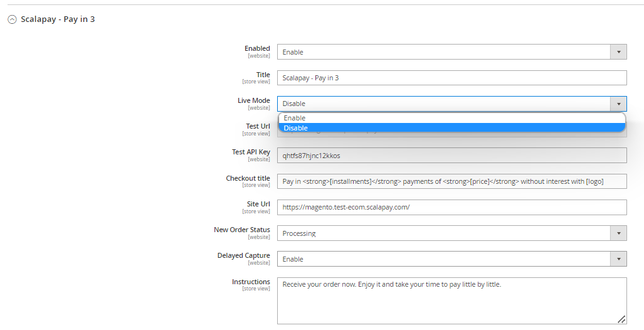This screenshot has width=644, height=330.
Task: Click the Delayed Capture label
Action: coord(243,255)
